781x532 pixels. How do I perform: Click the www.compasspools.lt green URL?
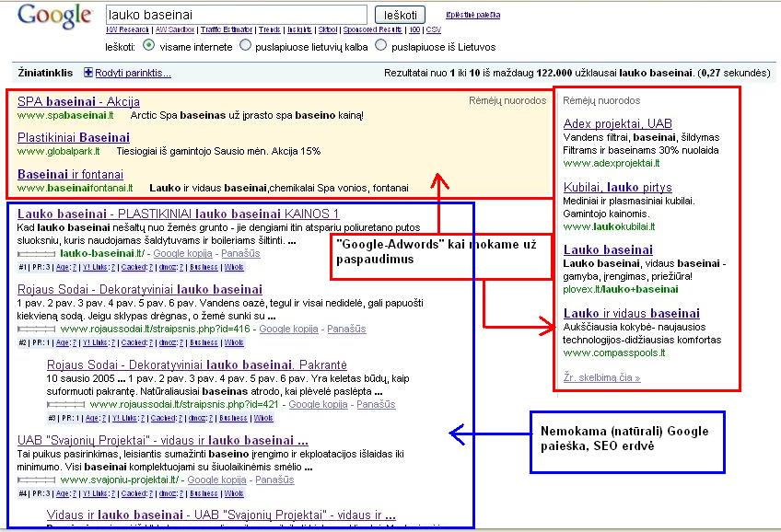(613, 353)
